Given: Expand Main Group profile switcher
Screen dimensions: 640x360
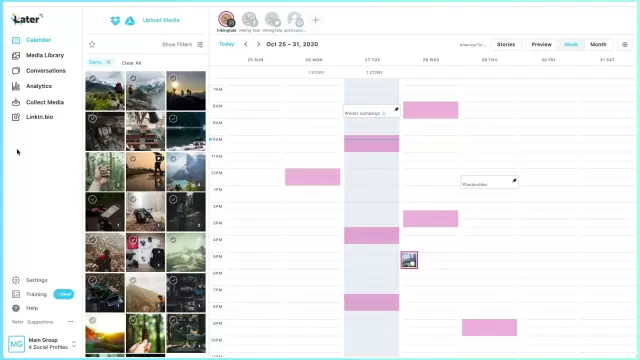Looking at the screenshot, I should tap(74, 344).
